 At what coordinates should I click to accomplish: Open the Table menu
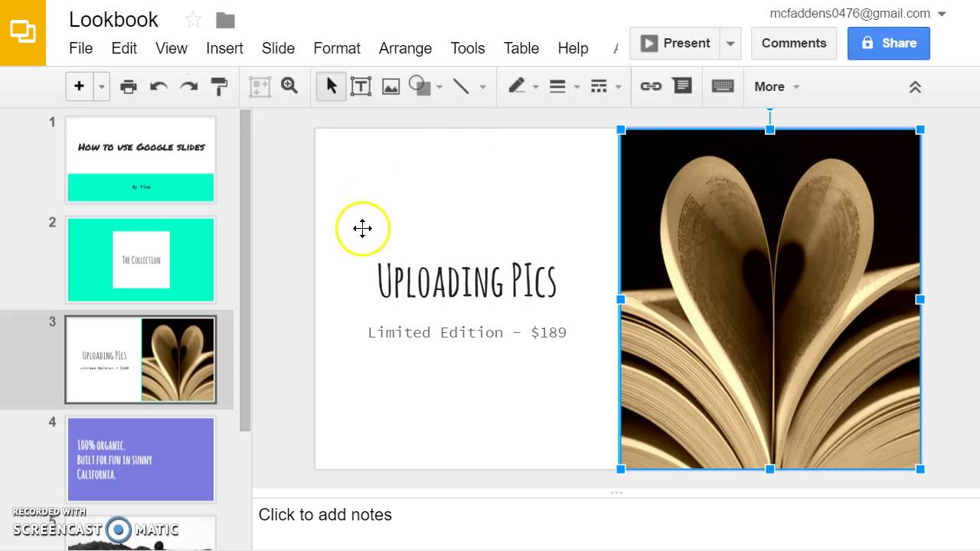(521, 48)
